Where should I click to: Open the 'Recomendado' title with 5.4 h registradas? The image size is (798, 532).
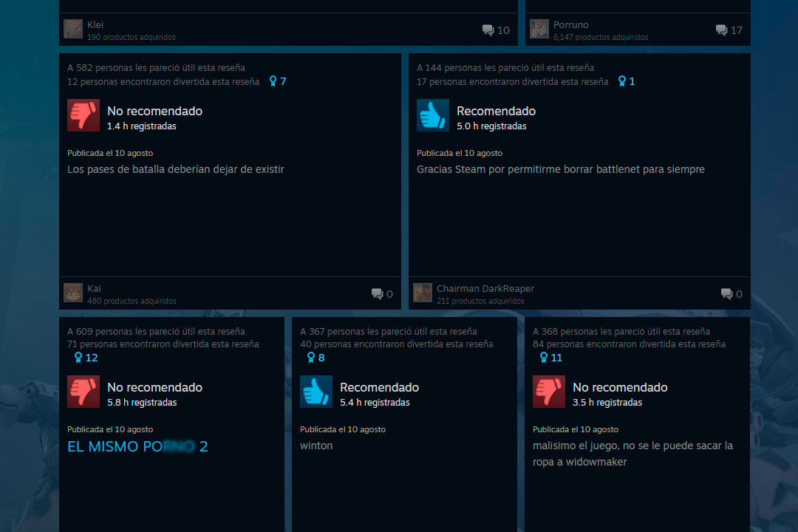tap(380, 387)
